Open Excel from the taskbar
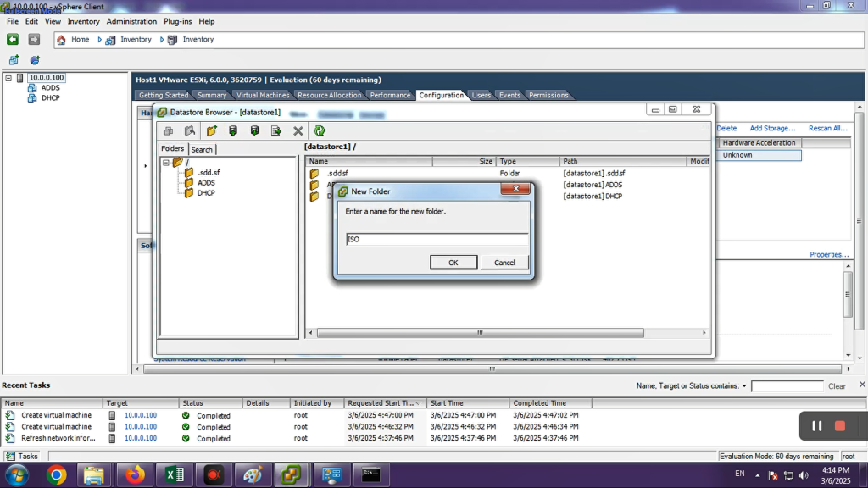 tap(175, 474)
